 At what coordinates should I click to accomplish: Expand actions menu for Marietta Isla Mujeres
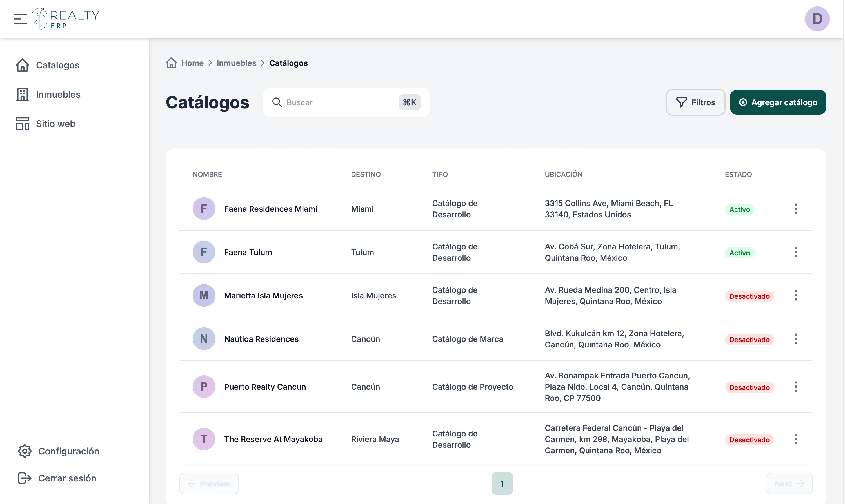tap(795, 295)
